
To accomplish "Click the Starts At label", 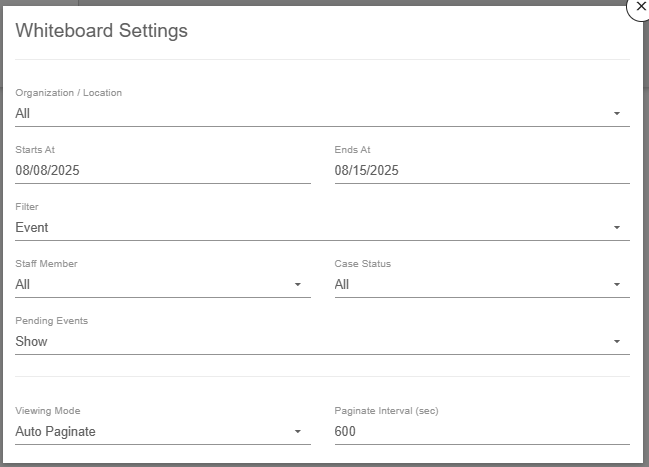I will tap(35, 150).
